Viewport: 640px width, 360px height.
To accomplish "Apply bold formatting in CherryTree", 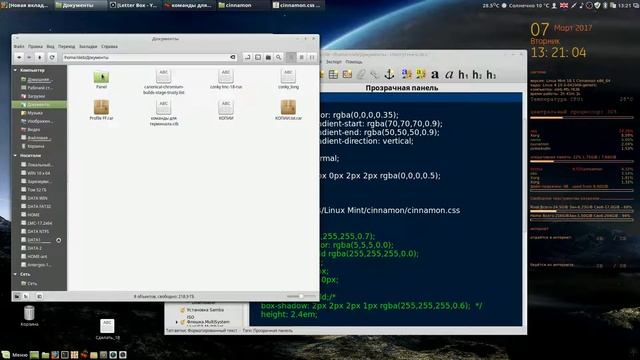I will coord(435,74).
